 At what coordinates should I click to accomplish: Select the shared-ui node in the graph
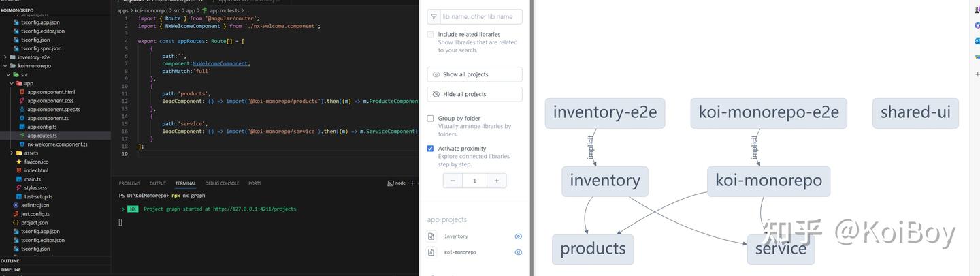[915, 113]
